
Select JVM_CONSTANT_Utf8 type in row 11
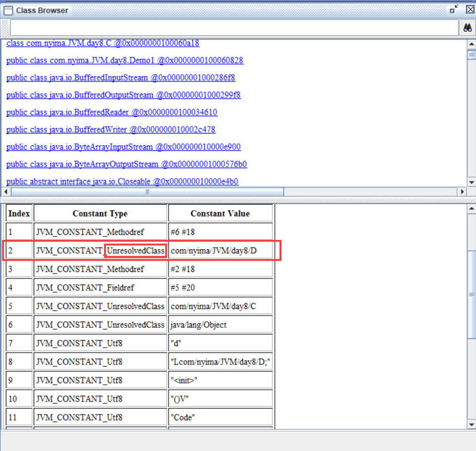(x=100, y=417)
